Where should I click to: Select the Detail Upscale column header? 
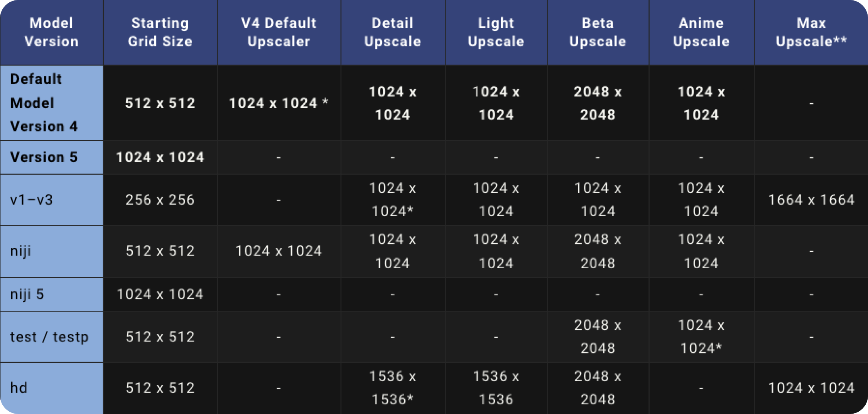point(392,32)
